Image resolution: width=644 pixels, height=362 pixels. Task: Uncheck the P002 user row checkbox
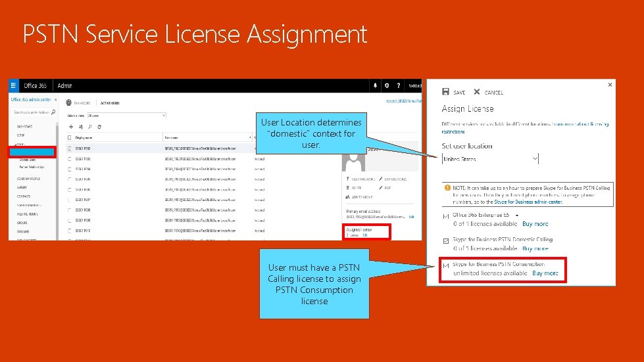point(70,148)
